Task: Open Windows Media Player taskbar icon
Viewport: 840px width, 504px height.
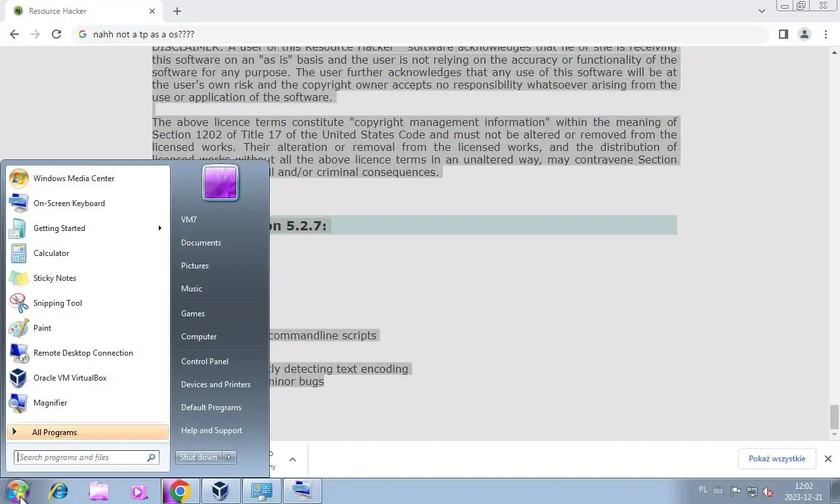Action: (x=139, y=491)
